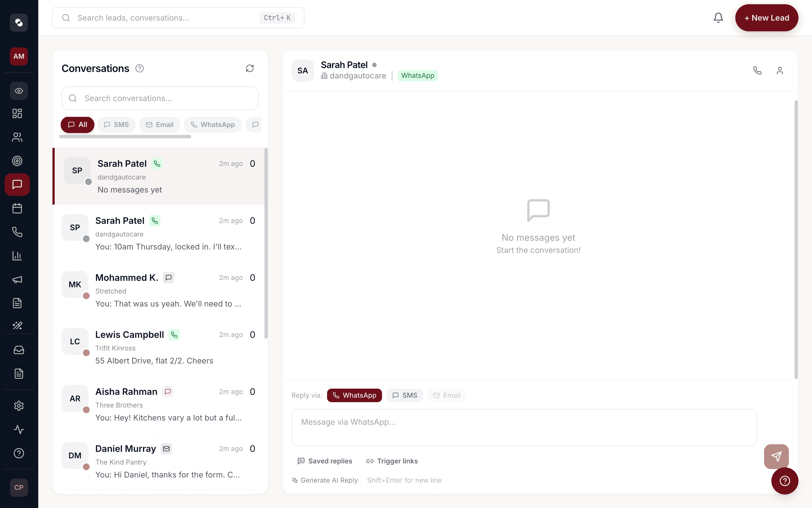This screenshot has width=812, height=508.
Task: Click Daniel Murray's email channel icon
Action: 166,448
